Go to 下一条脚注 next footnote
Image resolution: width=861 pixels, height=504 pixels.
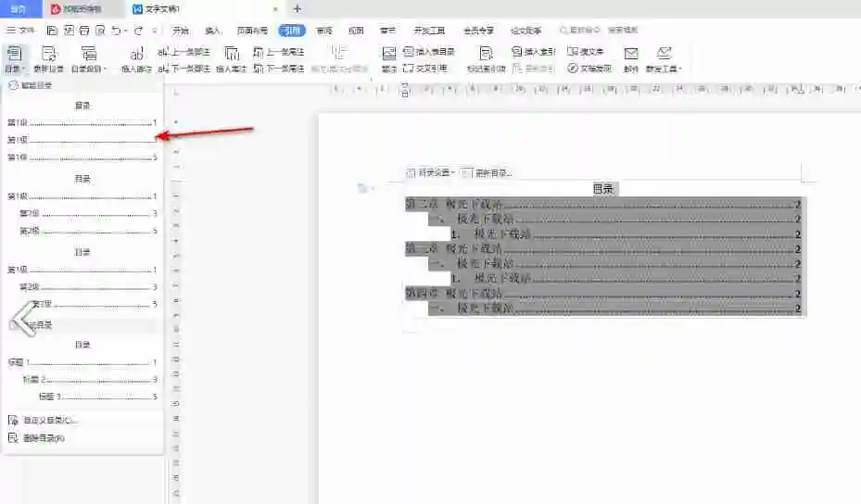pyautogui.click(x=184, y=69)
